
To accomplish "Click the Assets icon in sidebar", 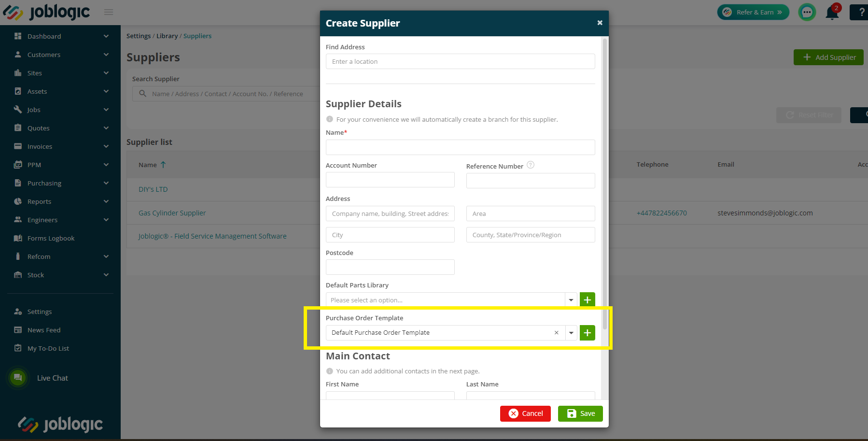I will click(18, 91).
